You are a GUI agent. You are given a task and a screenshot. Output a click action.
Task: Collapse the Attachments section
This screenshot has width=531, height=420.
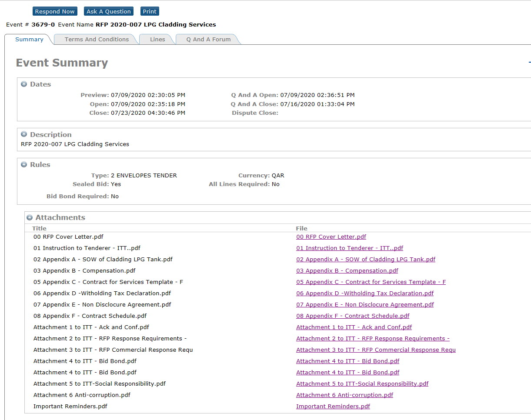pos(30,217)
